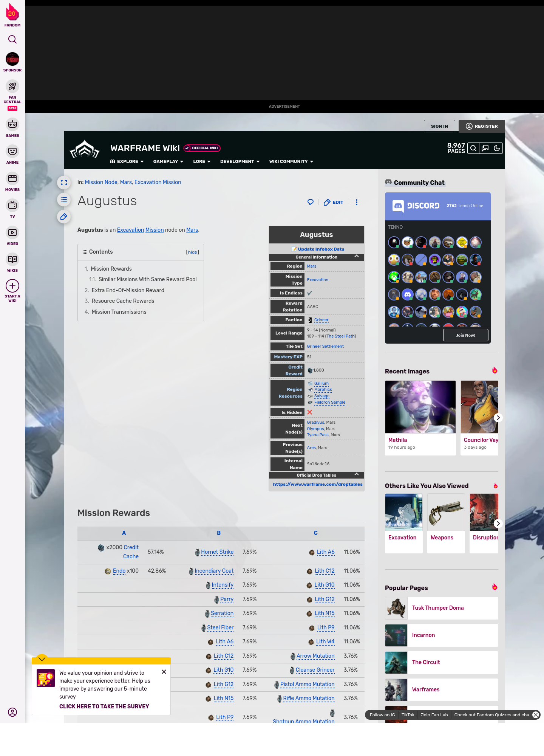Viewport: 544px width, 756px height.
Task: Close the survey popup
Action: coord(164,672)
